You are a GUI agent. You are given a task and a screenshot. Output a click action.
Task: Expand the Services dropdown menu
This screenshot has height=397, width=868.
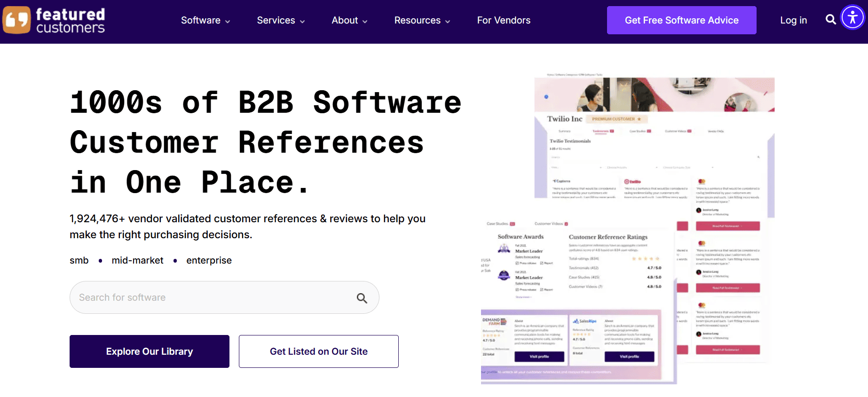coord(281,20)
